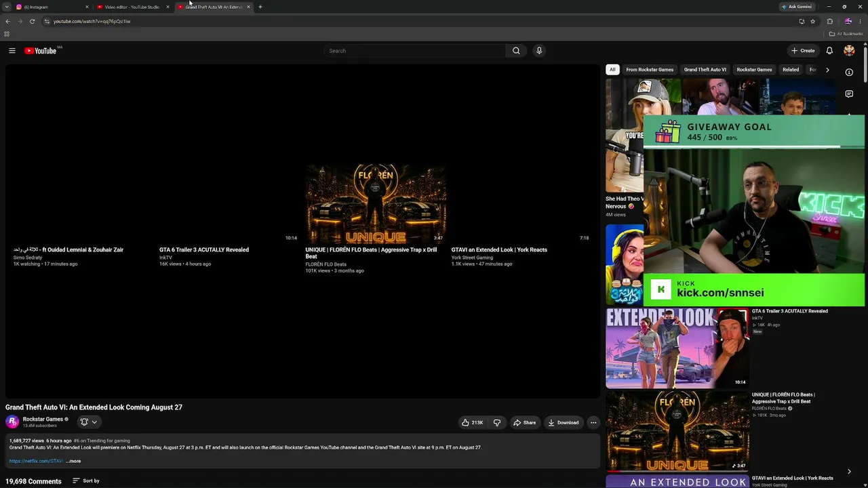Click the 19,698 Comments heading

[33, 481]
